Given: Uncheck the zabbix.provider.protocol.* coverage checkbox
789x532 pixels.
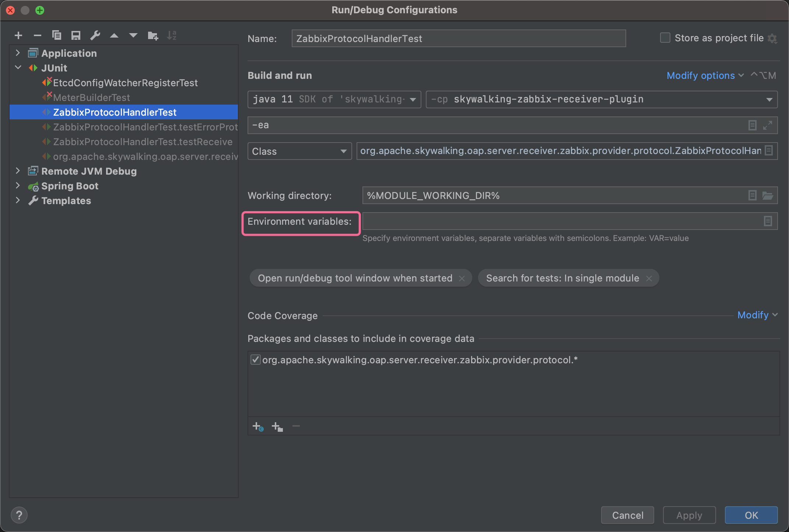Looking at the screenshot, I should click(255, 360).
